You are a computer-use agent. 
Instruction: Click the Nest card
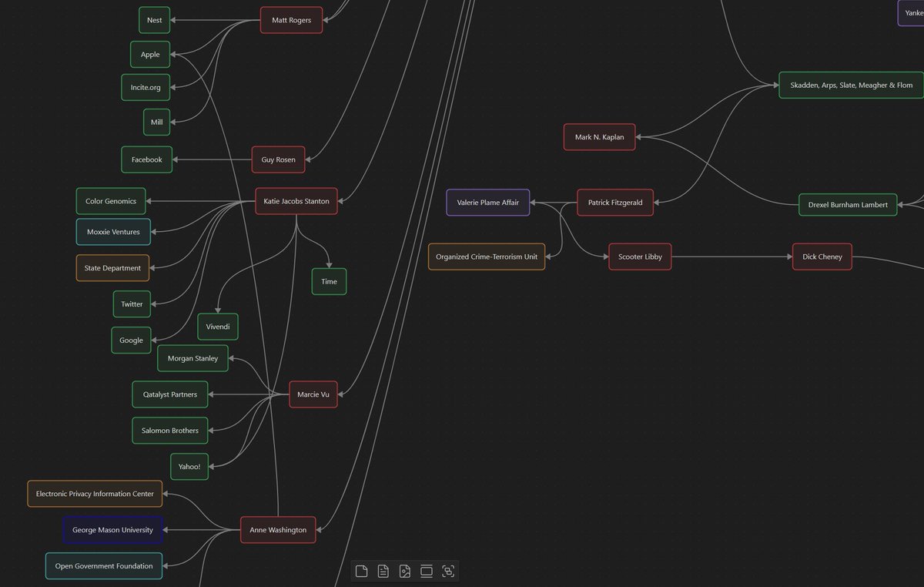(x=154, y=20)
